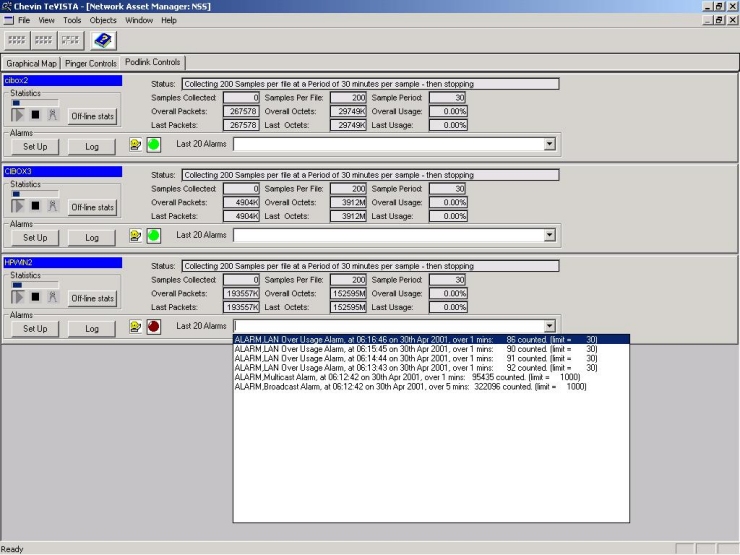Select the Broadcast Alarm entry
This screenshot has width=740, height=555.
[x=431, y=387]
